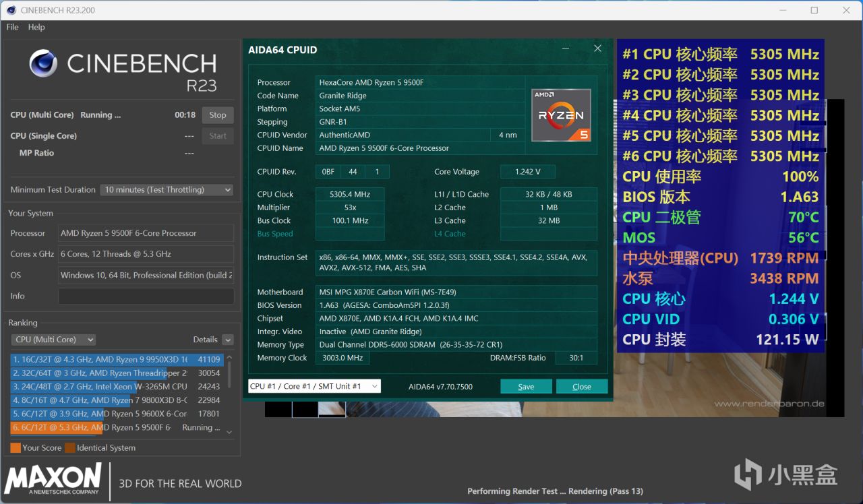The height and width of the screenshot is (504, 863).
Task: Click the CPUID Vendor value AuthenticAMD
Action: [403, 135]
